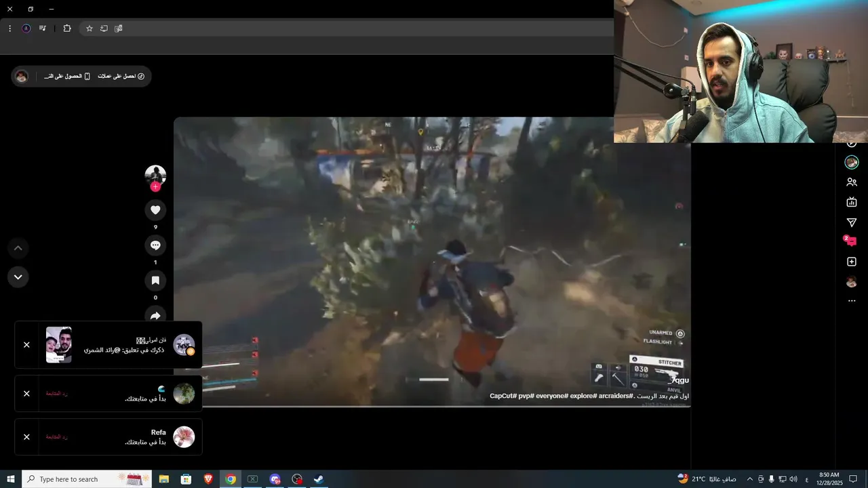Open Chrome profile avatar button
This screenshot has width=868, height=488.
pos(26,28)
